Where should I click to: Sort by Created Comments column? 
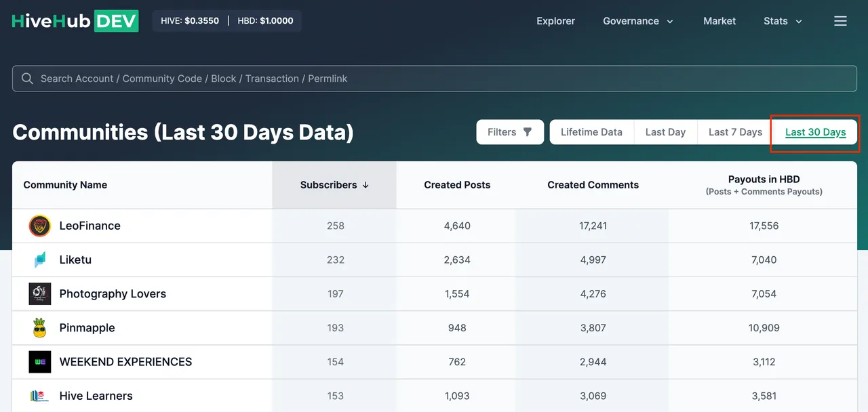point(593,185)
